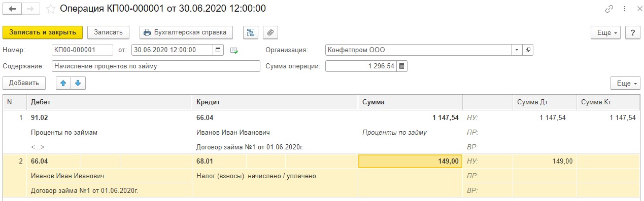Move the row up with blue arrow

[63, 83]
